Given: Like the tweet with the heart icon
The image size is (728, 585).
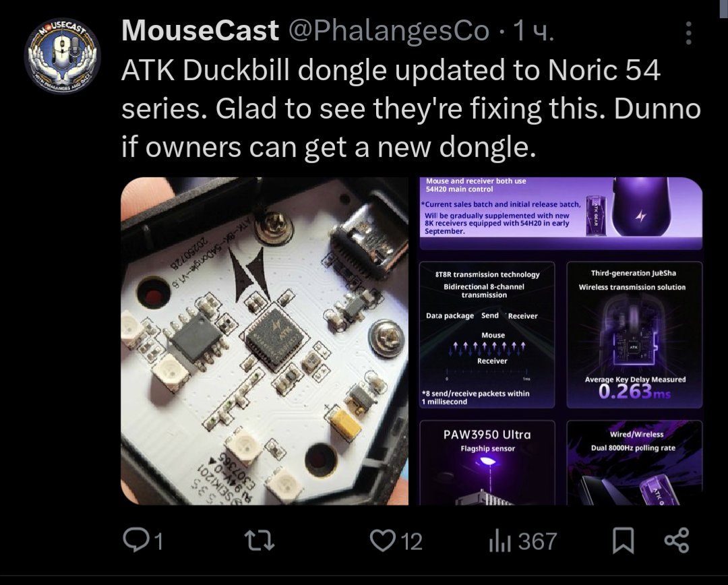Looking at the screenshot, I should 383,541.
